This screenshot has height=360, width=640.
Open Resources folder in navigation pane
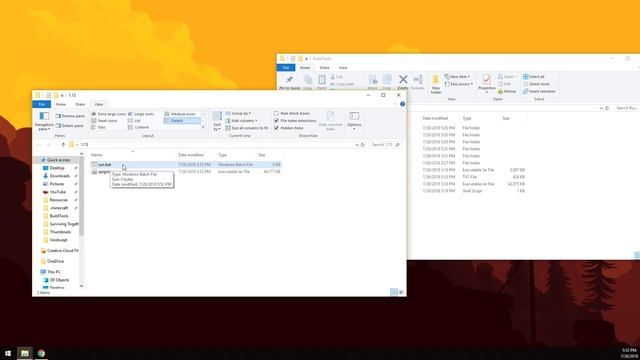(x=59, y=200)
